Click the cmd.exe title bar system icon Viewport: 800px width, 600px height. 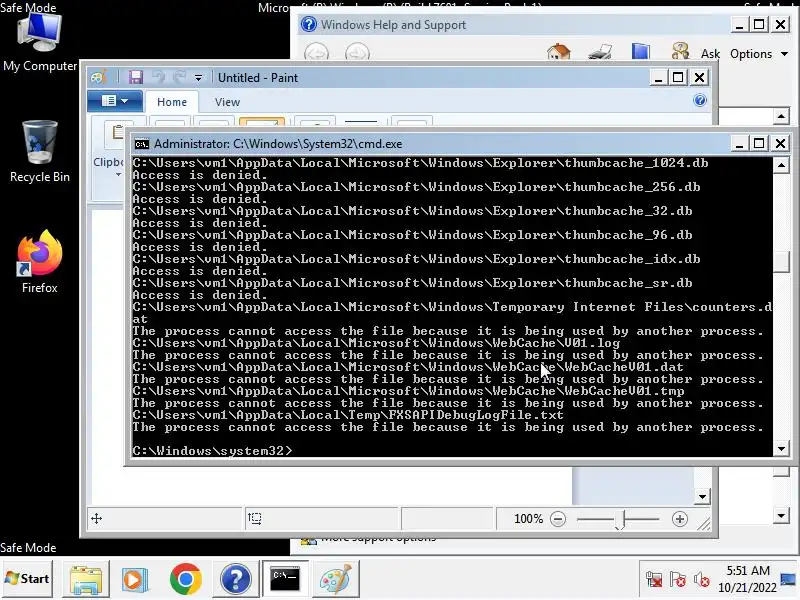click(141, 144)
